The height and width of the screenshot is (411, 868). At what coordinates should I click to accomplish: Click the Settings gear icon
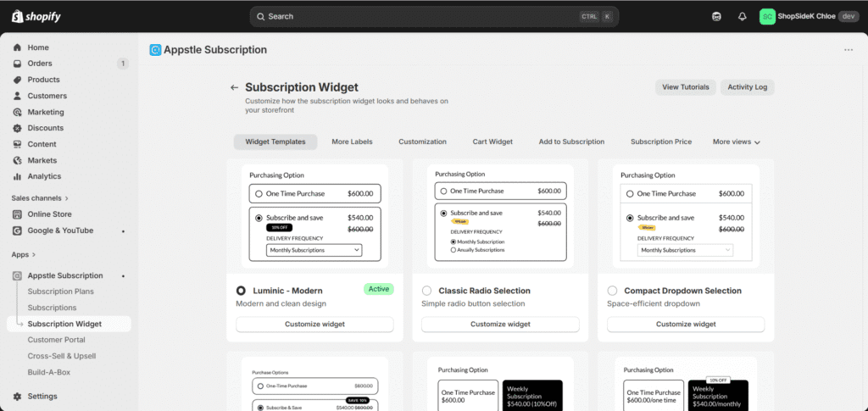(x=17, y=396)
